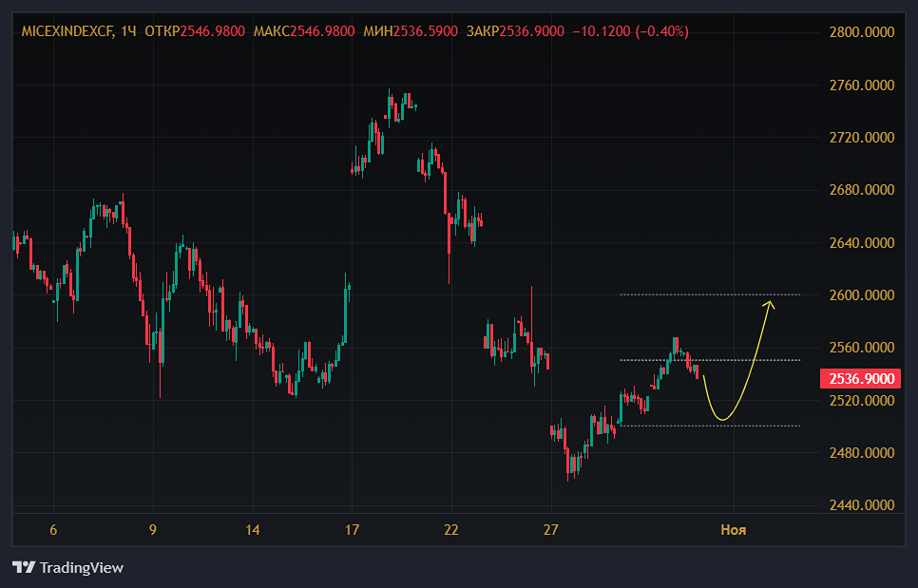Click the ОТКР 2546.9800 open value

coord(195,31)
